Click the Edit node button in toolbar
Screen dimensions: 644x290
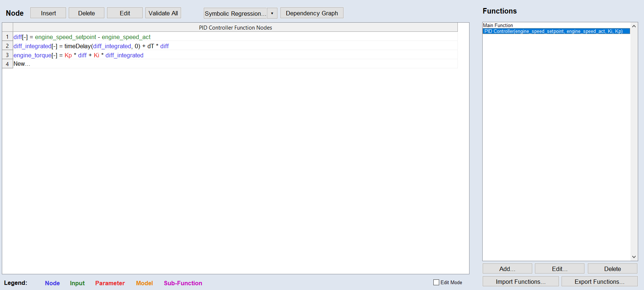(x=124, y=13)
